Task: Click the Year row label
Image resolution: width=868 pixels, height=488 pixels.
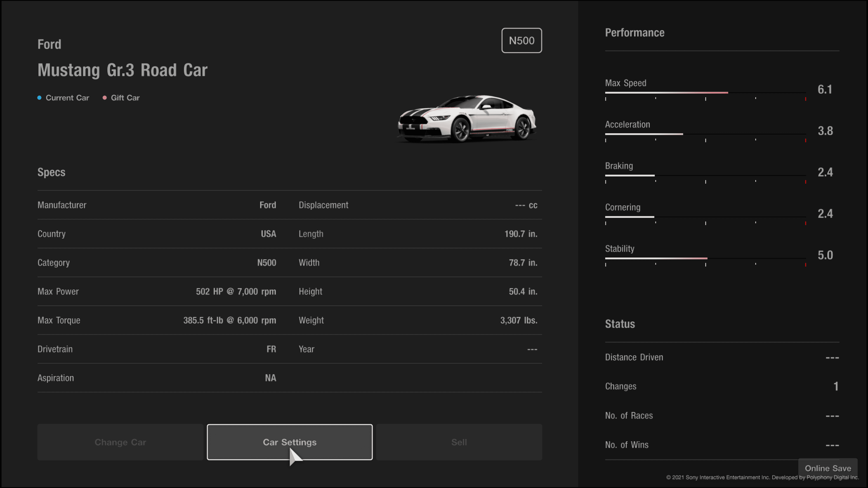Action: [x=306, y=349]
